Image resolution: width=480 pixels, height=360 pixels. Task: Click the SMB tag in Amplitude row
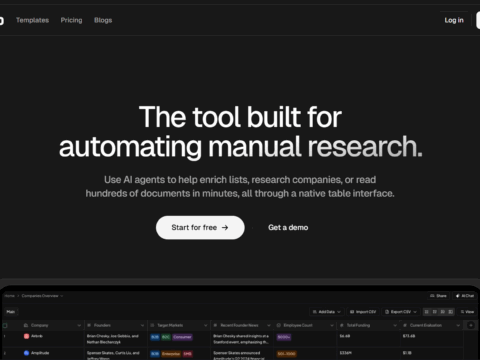[187, 354]
